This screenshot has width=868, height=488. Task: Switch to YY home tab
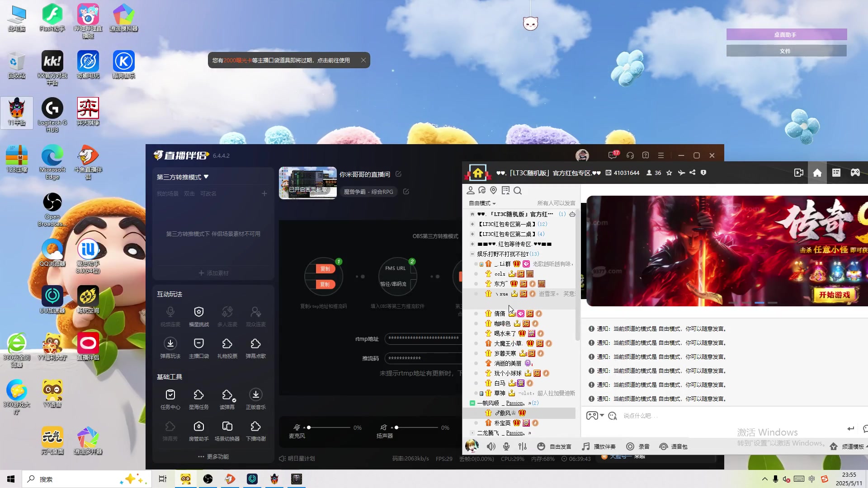[817, 173]
